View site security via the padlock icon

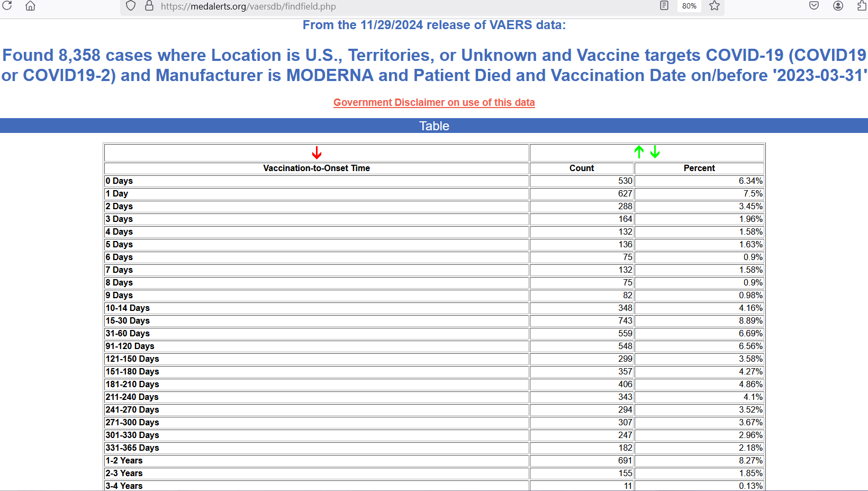pyautogui.click(x=149, y=6)
